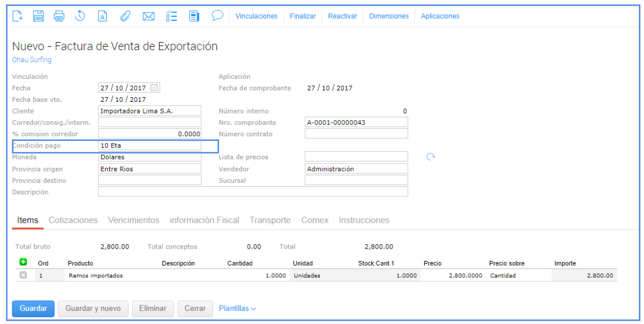Image resolution: width=644 pixels, height=324 pixels.
Task: Open the calendar picker beside Fecha
Action: click(x=155, y=88)
